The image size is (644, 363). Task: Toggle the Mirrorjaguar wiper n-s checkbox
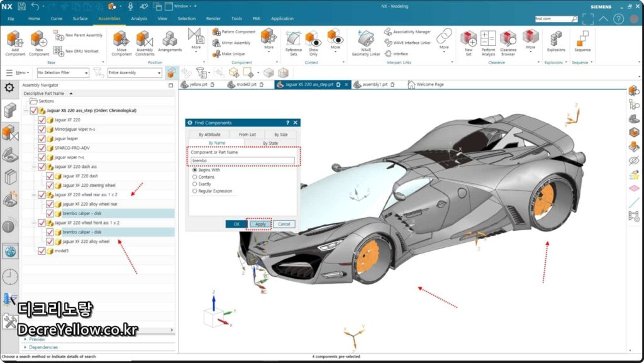(x=42, y=130)
